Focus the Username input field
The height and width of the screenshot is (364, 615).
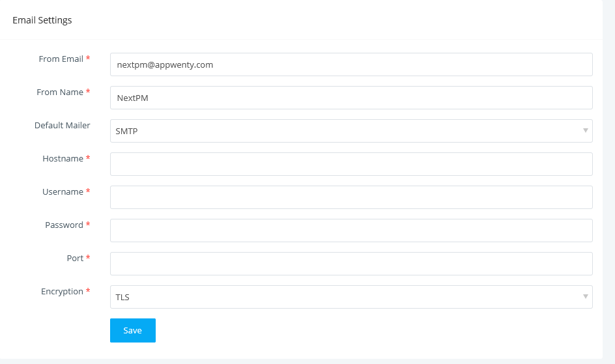tap(351, 197)
